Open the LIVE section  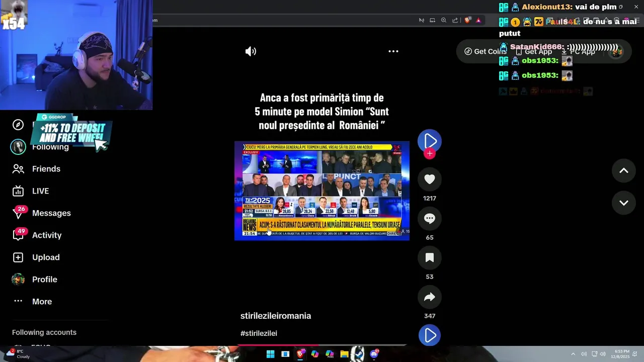coord(40,191)
